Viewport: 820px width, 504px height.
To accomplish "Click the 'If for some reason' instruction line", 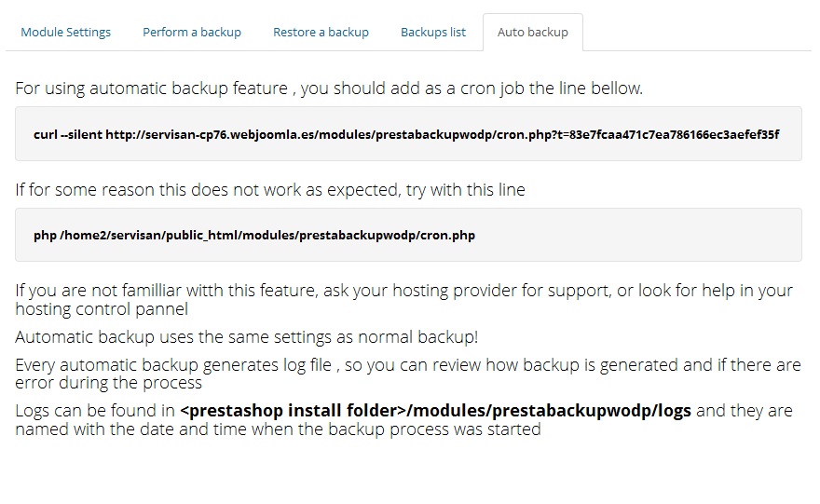I will pos(270,190).
